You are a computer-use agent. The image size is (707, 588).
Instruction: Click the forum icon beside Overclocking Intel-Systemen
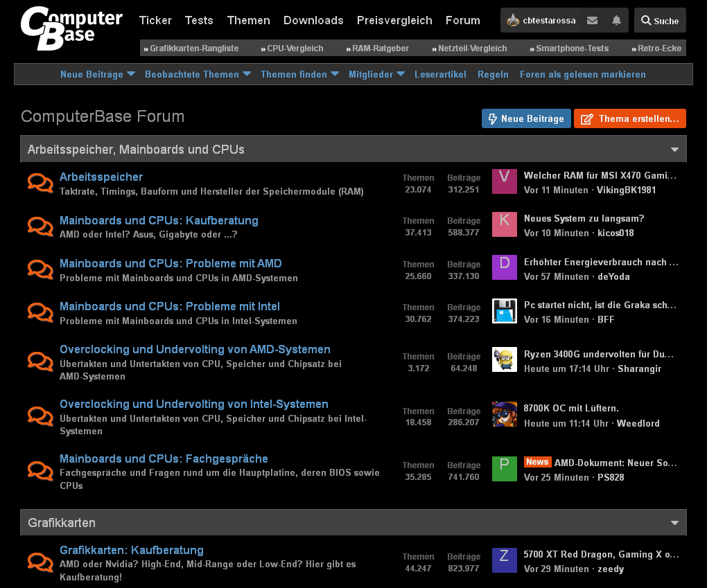pos(40,416)
